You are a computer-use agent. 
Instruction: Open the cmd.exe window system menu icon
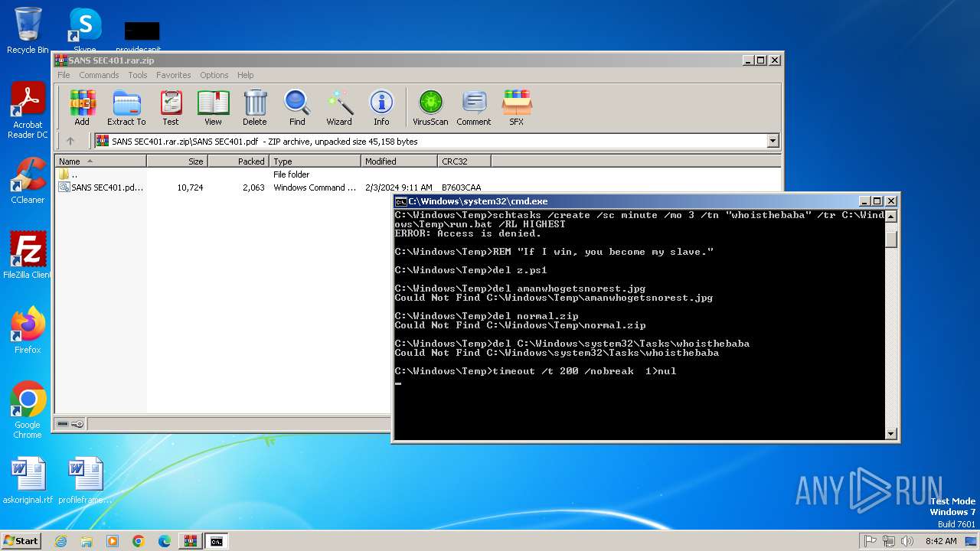(400, 201)
